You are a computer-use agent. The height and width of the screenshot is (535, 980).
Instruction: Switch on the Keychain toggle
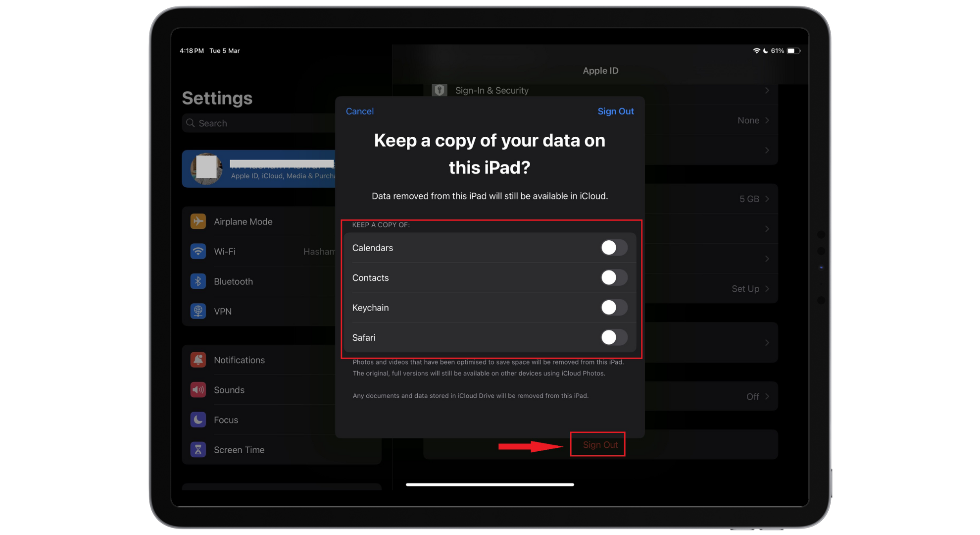pos(614,308)
